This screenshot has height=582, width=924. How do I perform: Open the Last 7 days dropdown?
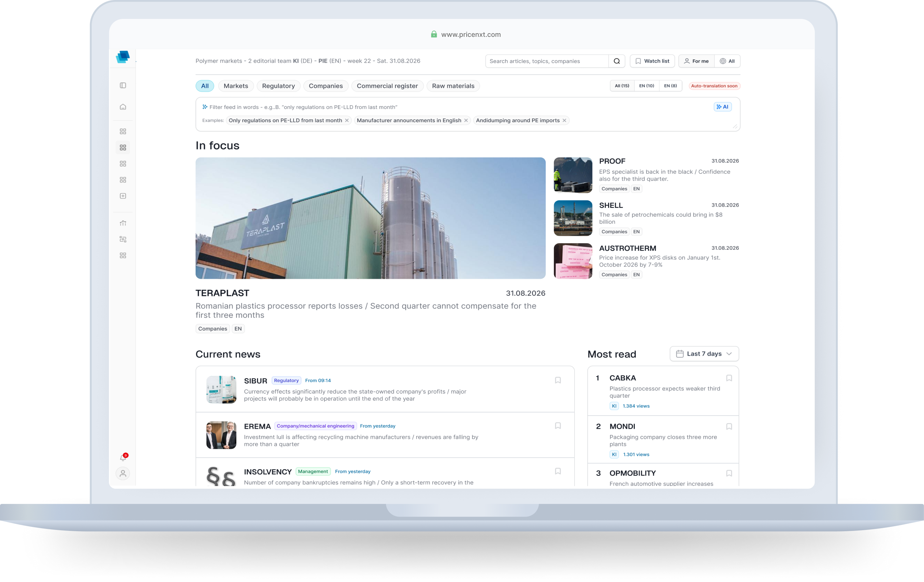click(x=704, y=354)
